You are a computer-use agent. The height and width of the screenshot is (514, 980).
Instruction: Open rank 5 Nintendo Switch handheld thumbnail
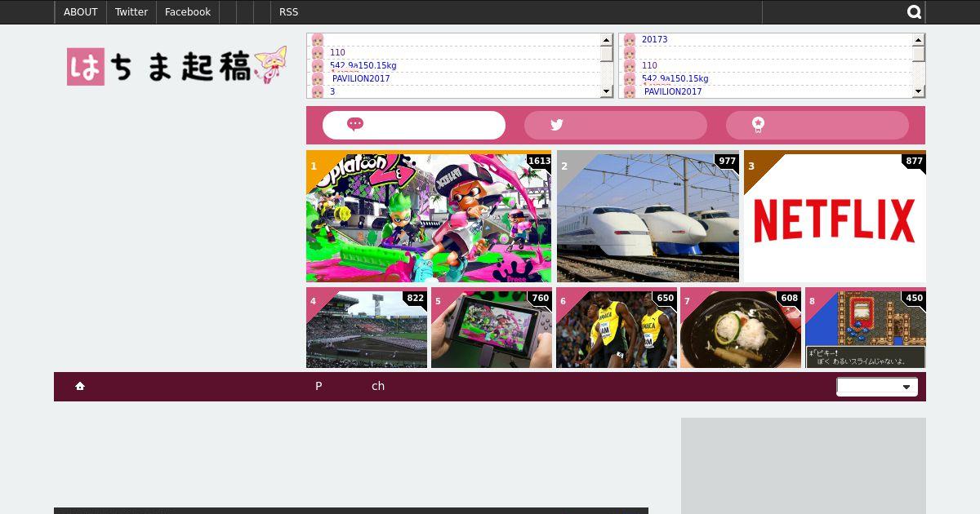tap(492, 327)
